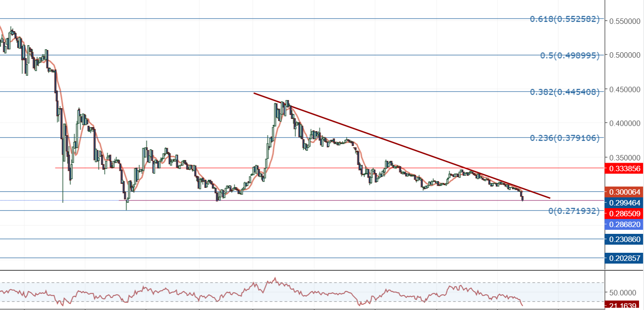644x310 pixels.
Task: Click the 0.230860 price level tag
Action: (624, 239)
